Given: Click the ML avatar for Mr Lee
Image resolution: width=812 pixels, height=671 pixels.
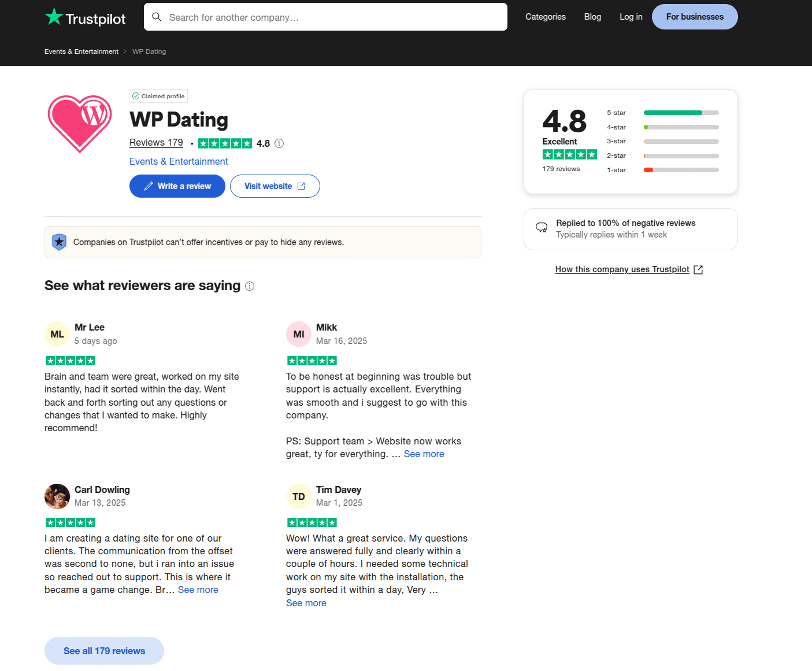Looking at the screenshot, I should point(57,334).
